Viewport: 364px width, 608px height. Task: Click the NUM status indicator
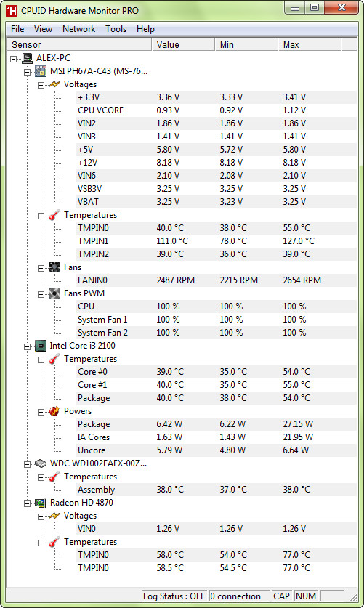tap(306, 596)
